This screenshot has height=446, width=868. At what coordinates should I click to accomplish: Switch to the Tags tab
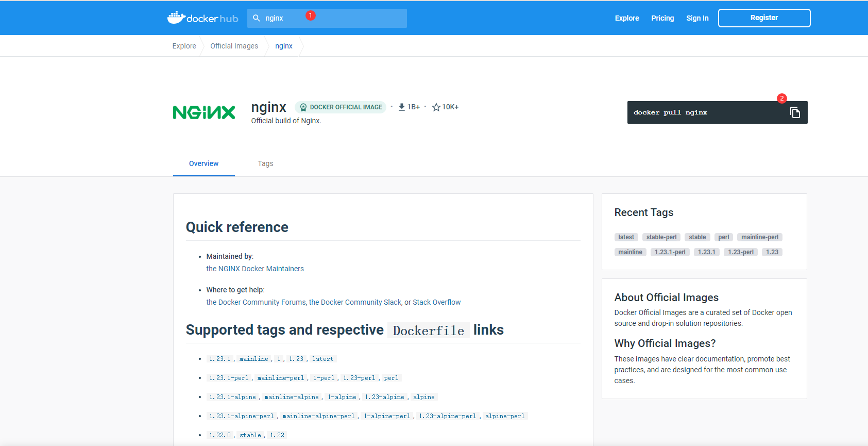[x=265, y=163]
